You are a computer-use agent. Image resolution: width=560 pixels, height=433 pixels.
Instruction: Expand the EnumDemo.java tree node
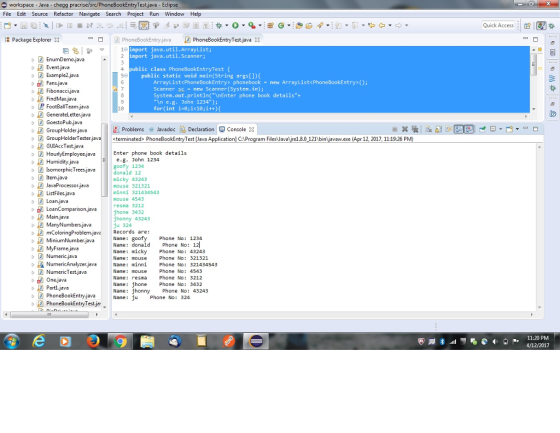[x=33, y=60]
